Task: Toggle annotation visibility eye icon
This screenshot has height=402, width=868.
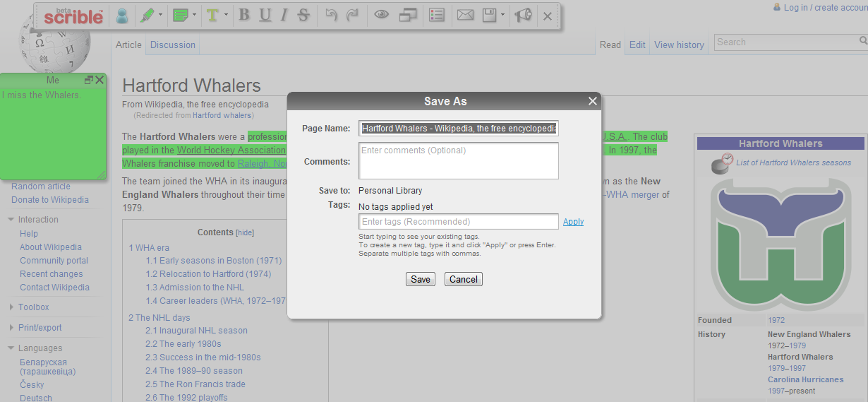Action: [x=382, y=15]
